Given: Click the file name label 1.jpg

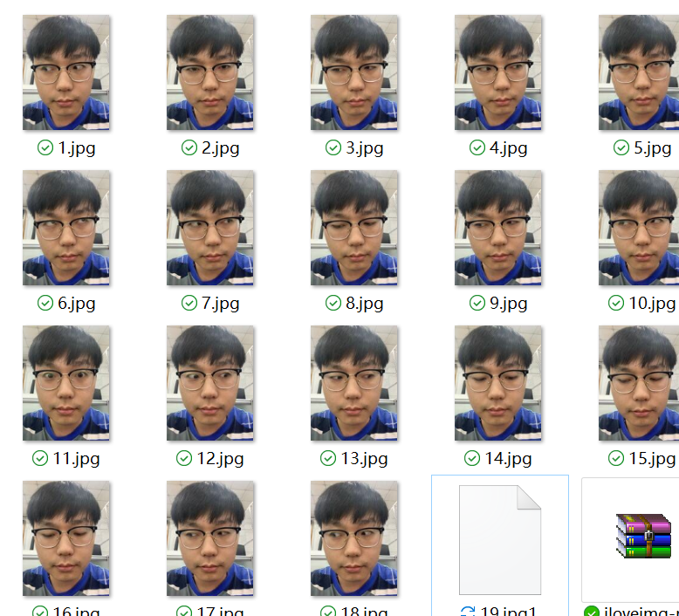Looking at the screenshot, I should (77, 148).
